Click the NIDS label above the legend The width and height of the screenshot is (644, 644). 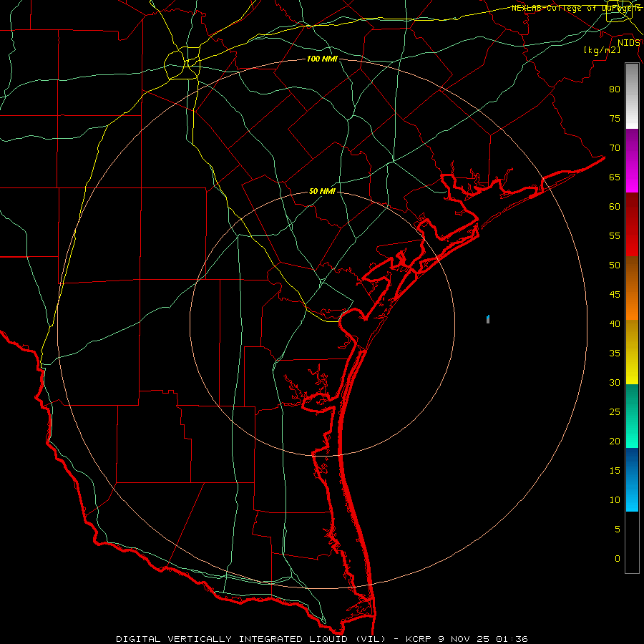(628, 43)
